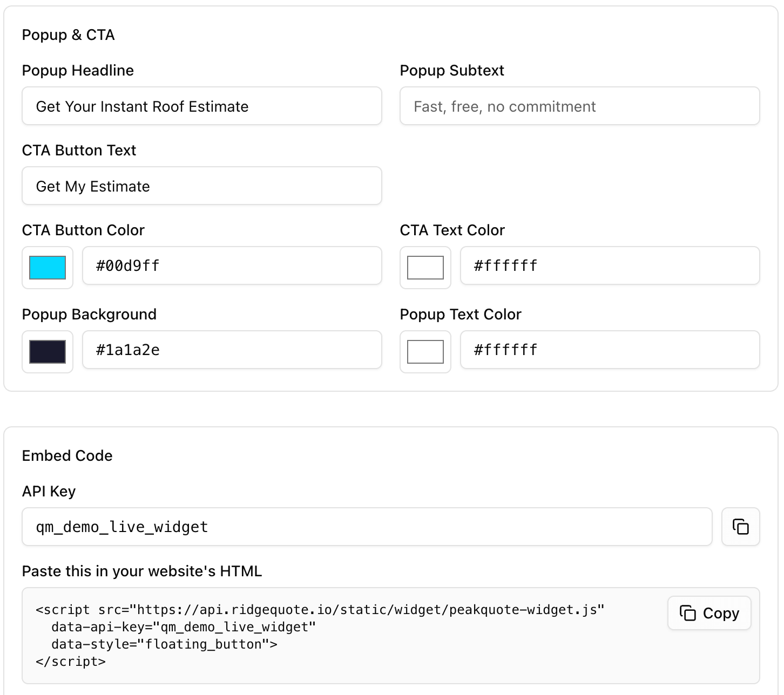This screenshot has width=784, height=695.
Task: Click the Popup Text Color hex input
Action: (610, 350)
